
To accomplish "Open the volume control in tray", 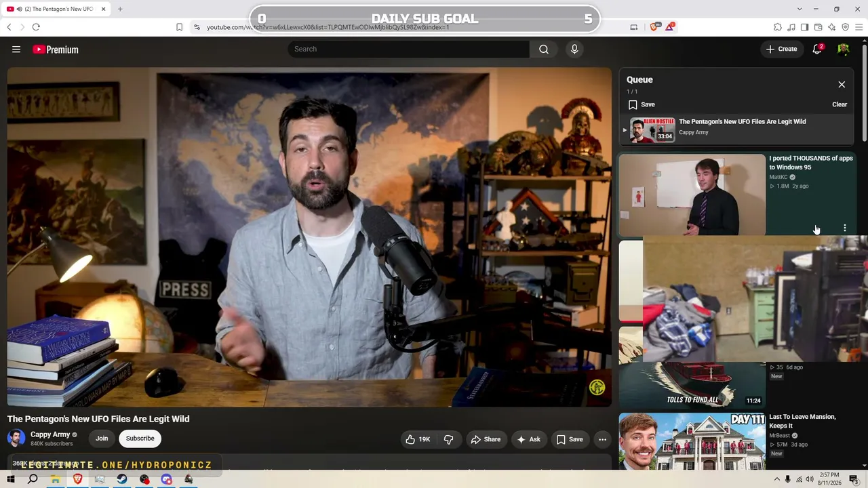I will (809, 479).
